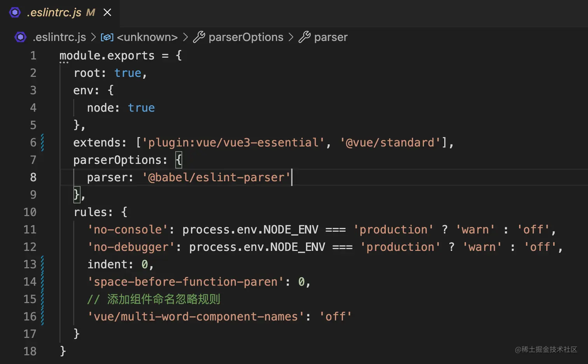
Task: Click the chevron after .eslintrc.js breadcrumb
Action: pos(93,37)
